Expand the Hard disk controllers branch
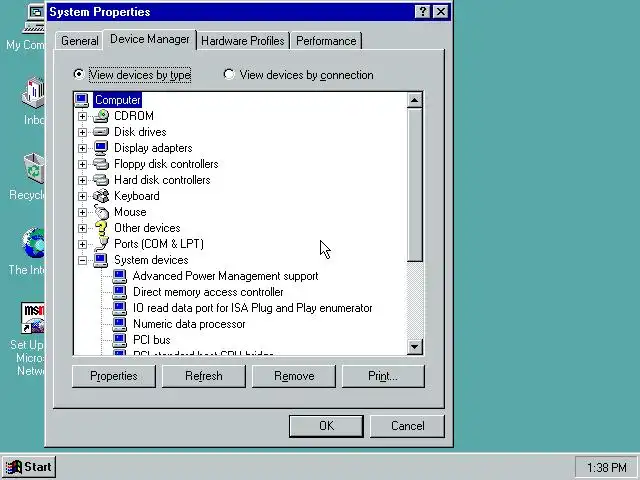This screenshot has height=480, width=640. click(82, 180)
